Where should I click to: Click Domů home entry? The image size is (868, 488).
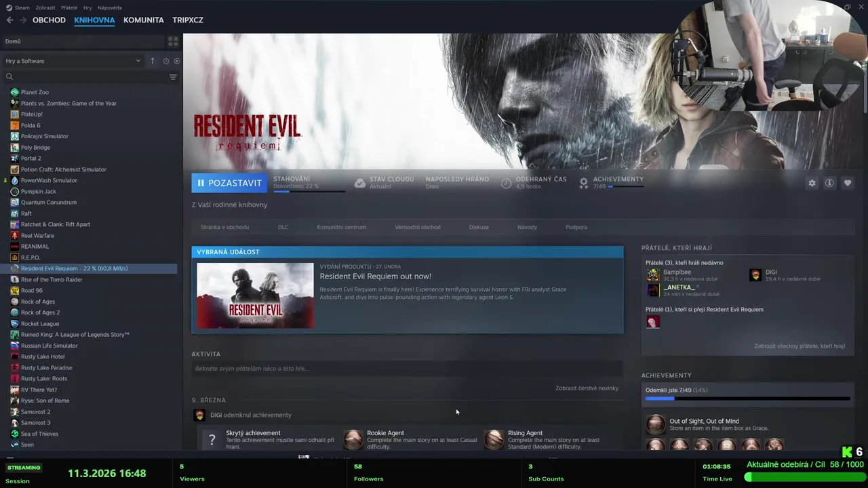point(83,41)
